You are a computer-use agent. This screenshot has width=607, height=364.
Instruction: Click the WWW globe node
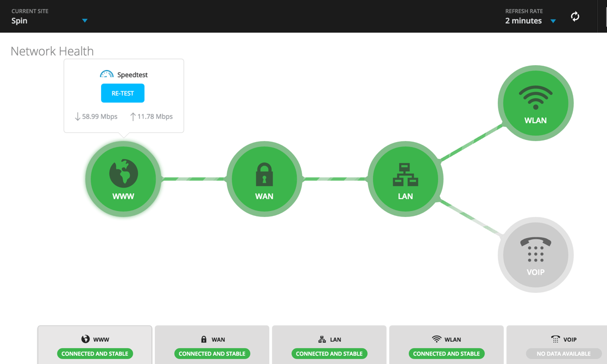click(123, 179)
